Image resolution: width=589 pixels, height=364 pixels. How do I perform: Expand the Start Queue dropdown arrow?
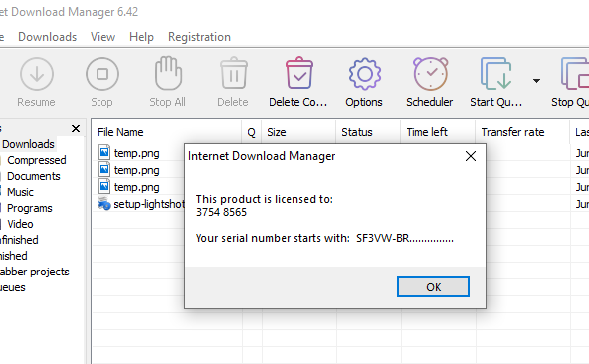536,80
